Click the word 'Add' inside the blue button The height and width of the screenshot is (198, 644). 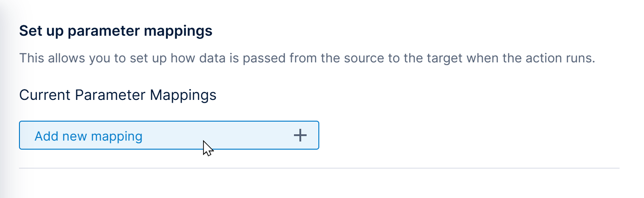point(45,136)
